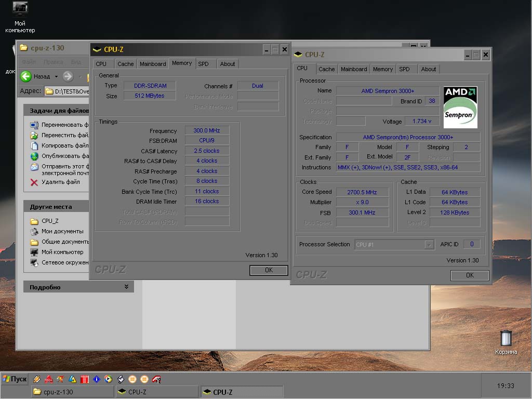Click the running figure quick launch icon
Viewport: 532px width, 399px height.
(60, 379)
